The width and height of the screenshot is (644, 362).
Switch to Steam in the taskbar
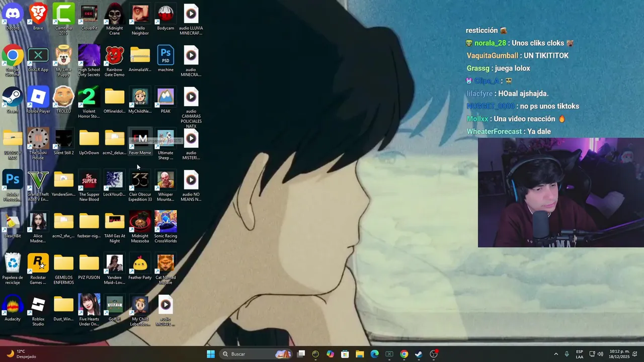[x=419, y=354]
